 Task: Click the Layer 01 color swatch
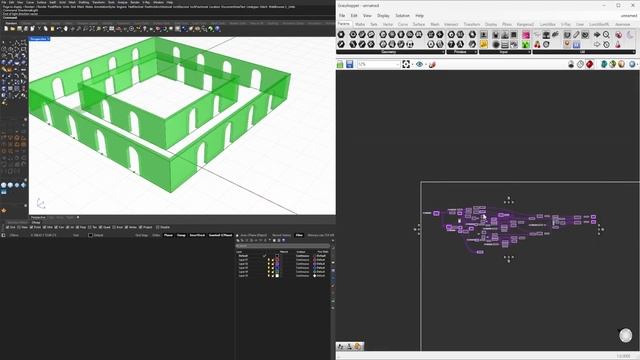(x=277, y=260)
